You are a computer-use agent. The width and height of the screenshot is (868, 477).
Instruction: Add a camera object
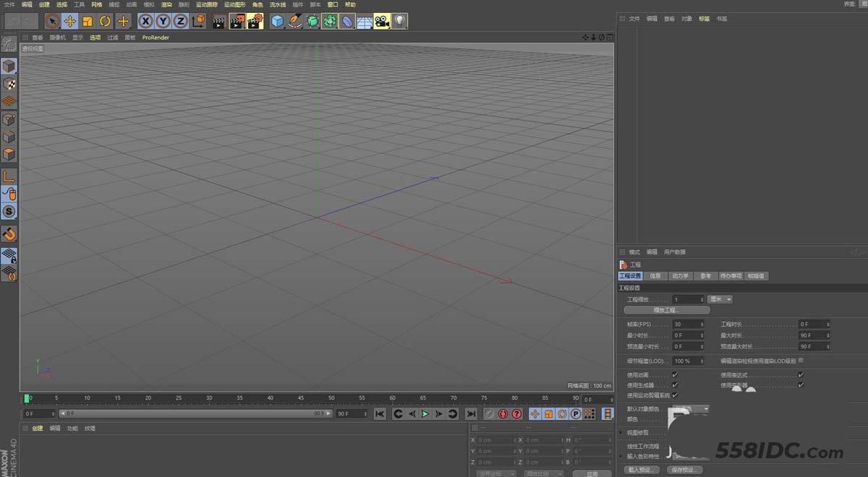coord(382,21)
